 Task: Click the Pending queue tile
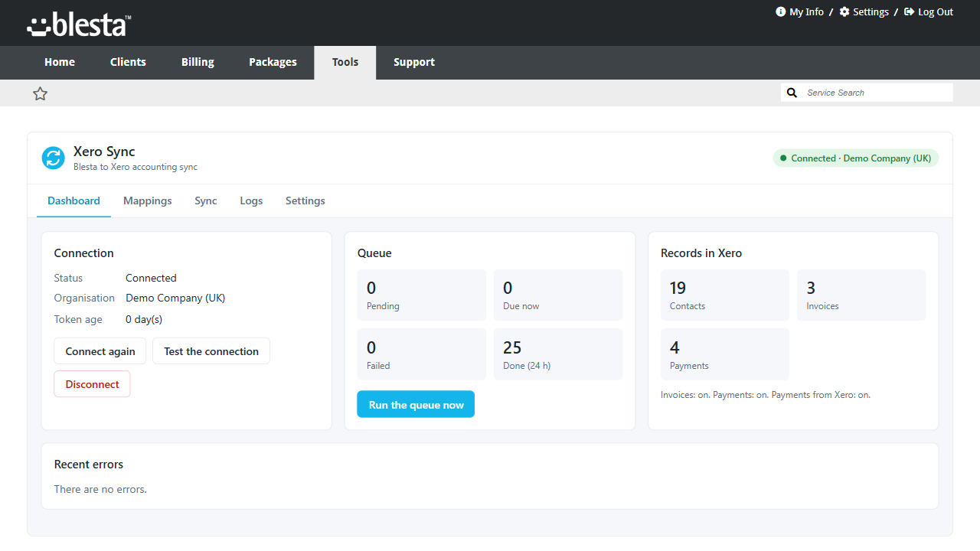click(x=422, y=295)
